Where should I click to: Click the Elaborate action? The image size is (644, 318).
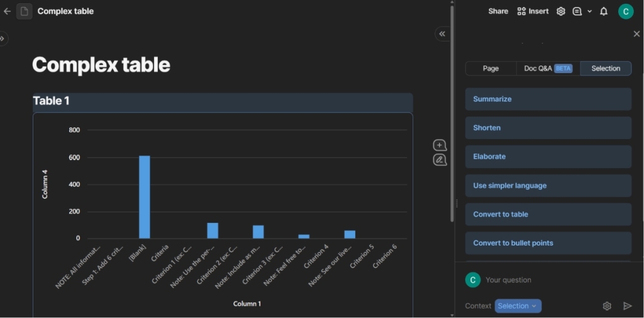pos(548,157)
